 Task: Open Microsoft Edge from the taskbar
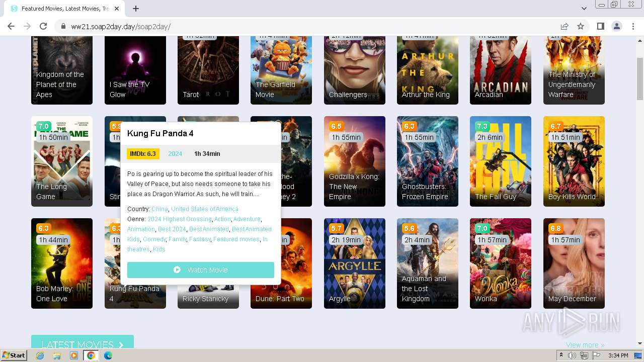coord(108,355)
